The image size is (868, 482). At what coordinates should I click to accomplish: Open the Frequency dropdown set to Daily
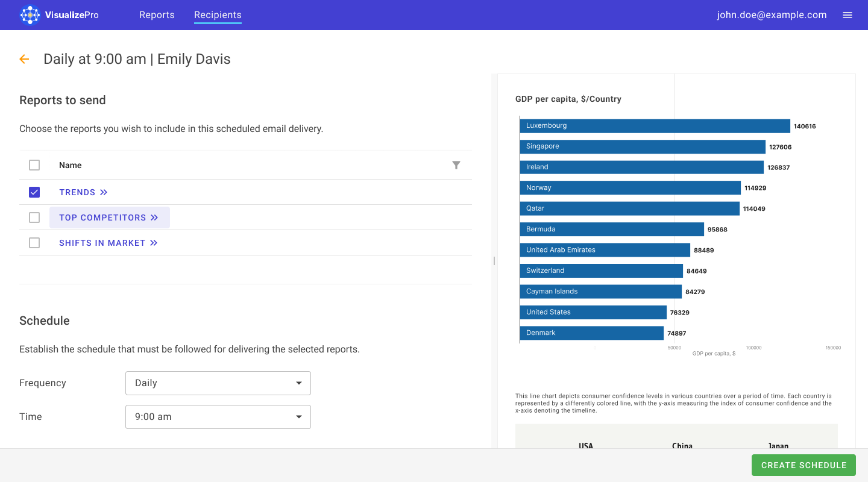pyautogui.click(x=218, y=383)
